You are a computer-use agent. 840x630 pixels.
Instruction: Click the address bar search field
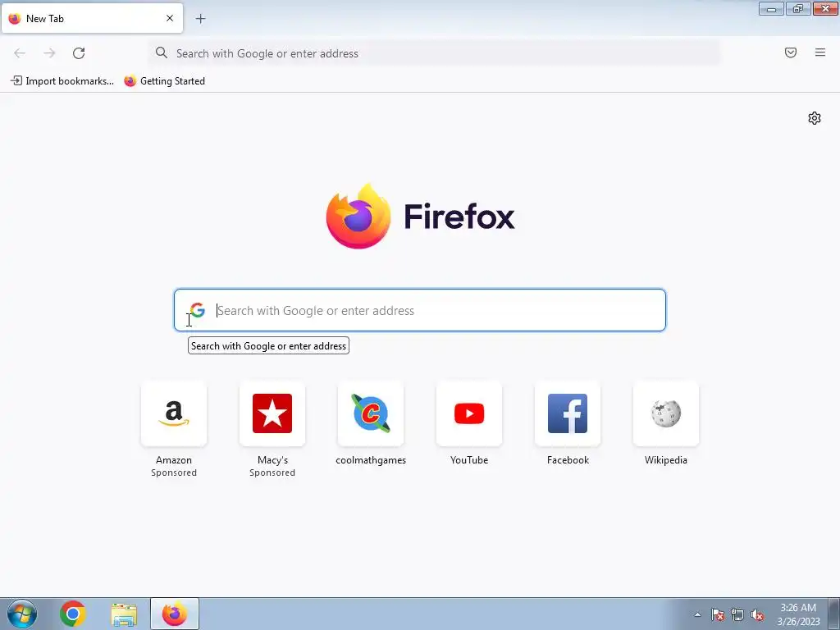(434, 53)
